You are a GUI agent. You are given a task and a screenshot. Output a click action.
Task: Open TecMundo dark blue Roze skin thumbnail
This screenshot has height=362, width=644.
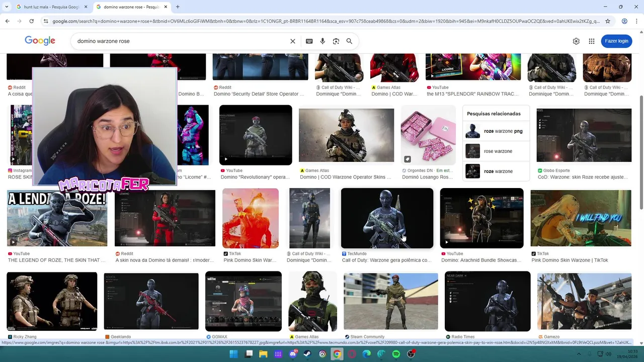(387, 218)
